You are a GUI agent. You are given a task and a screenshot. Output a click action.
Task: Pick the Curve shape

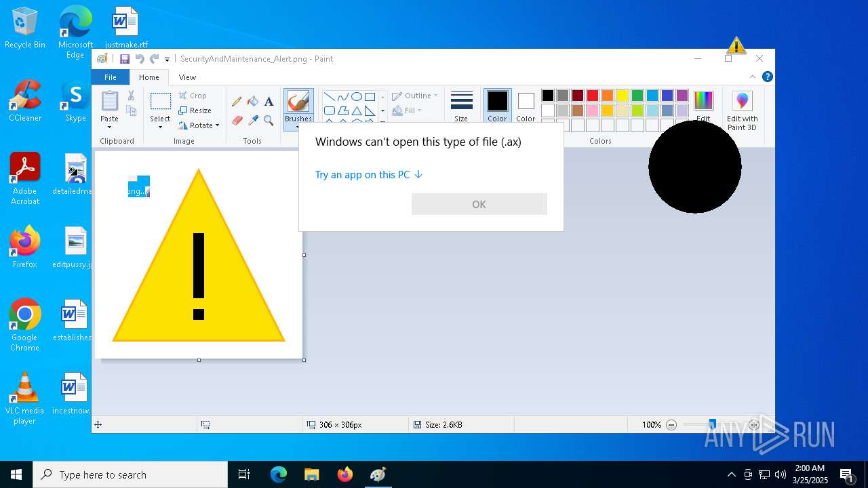(342, 97)
